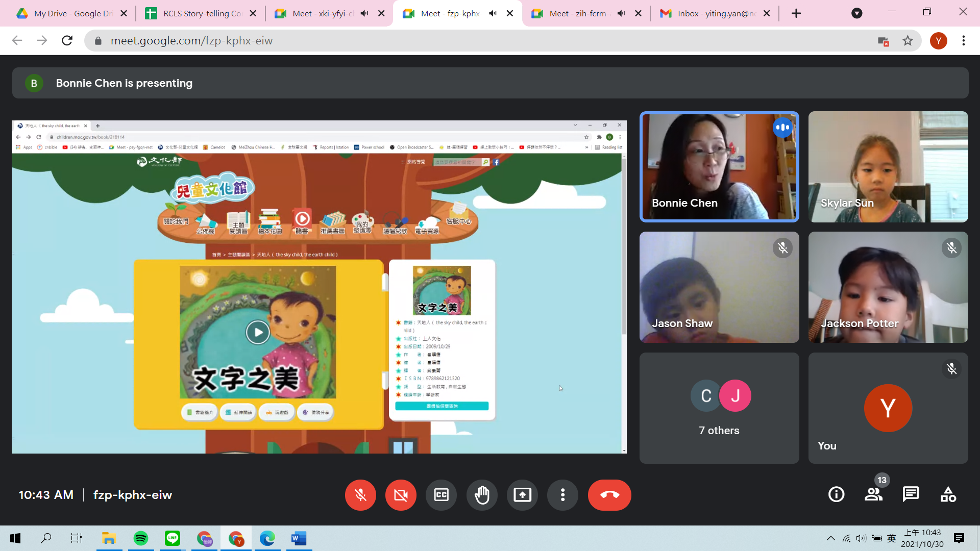Image resolution: width=980 pixels, height=551 pixels.
Task: Open Task View on taskbar
Action: (x=77, y=538)
